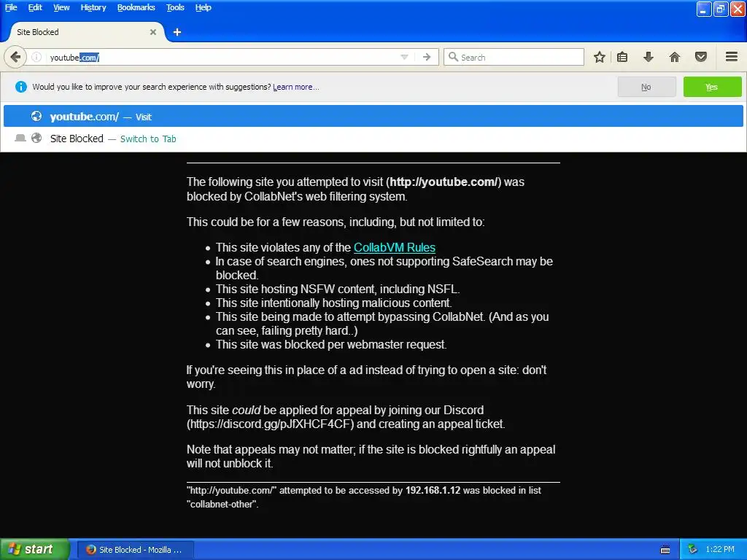Open the Windows start button
Viewport: 747px width, 560px height.
(35, 549)
